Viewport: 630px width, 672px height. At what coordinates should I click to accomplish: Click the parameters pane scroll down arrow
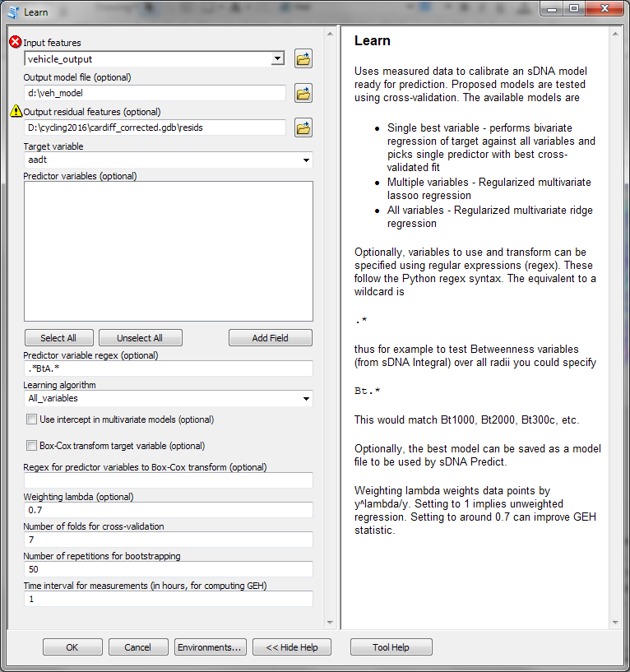click(330, 623)
